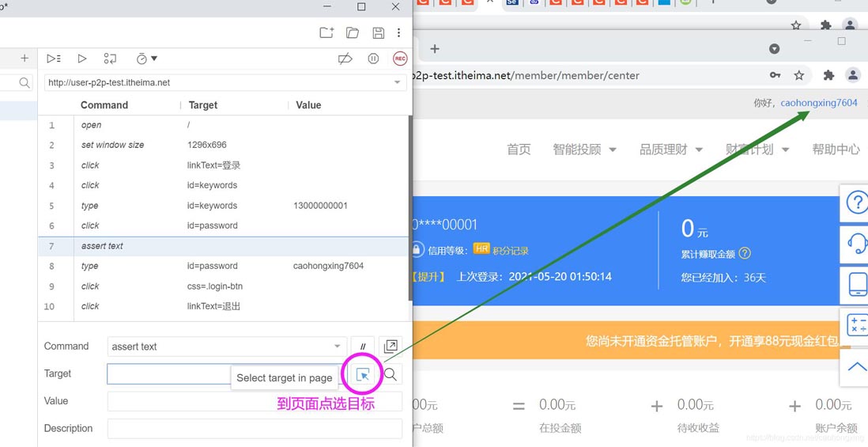This screenshot has width=868, height=447.
Task: Click the Command column header
Action: click(104, 105)
